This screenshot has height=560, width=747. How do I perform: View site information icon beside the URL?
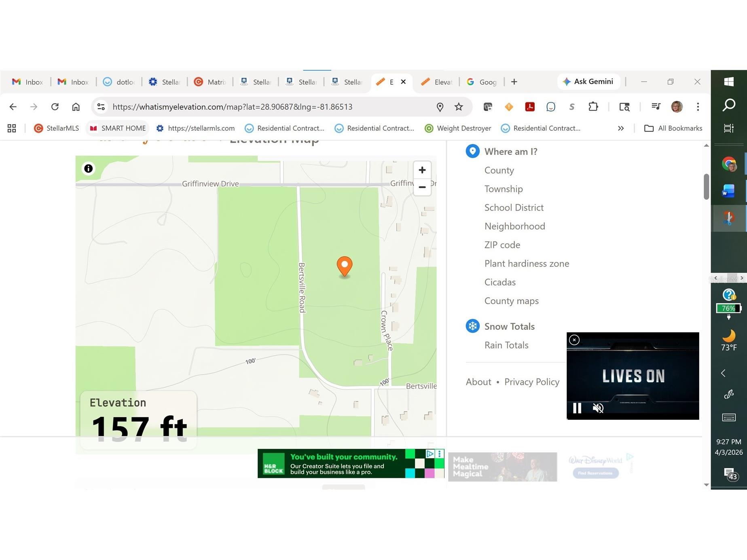[101, 107]
